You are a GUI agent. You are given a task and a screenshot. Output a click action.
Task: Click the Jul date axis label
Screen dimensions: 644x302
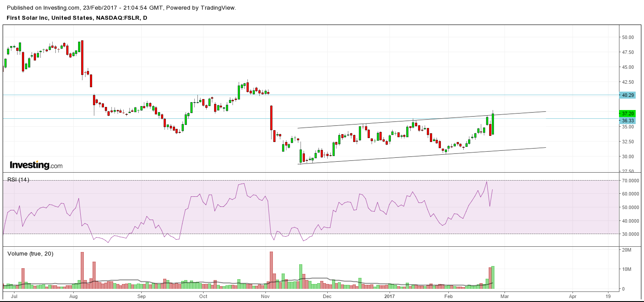tap(14, 297)
